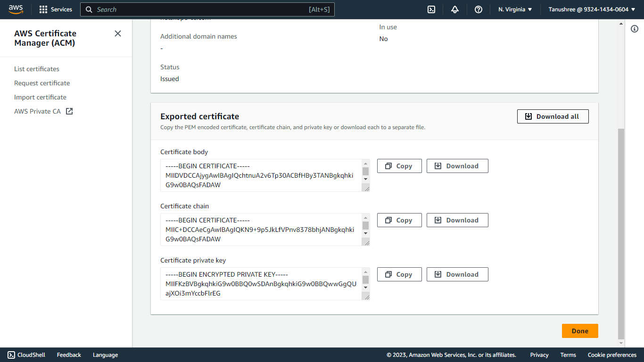Viewport: 644px width, 362px height.
Task: Open the Privacy link
Action: click(x=539, y=355)
